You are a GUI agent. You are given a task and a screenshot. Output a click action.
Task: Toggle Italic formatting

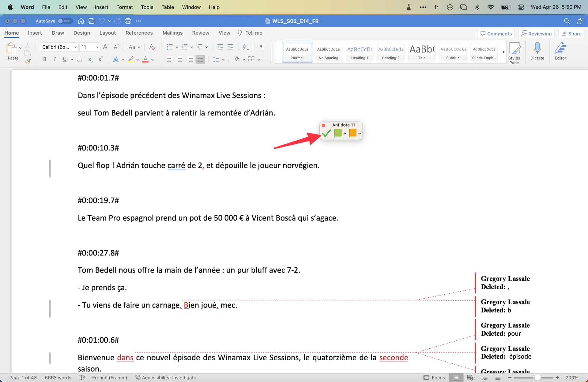pyautogui.click(x=55, y=59)
